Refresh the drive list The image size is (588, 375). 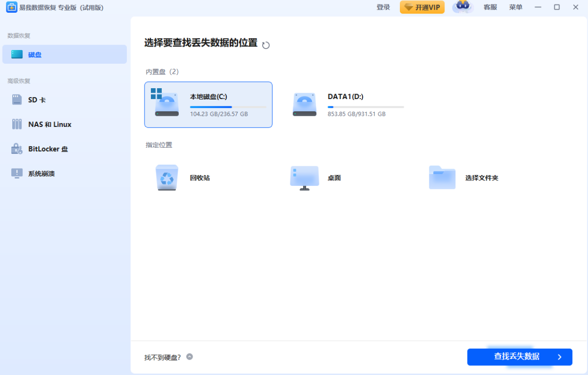(266, 45)
